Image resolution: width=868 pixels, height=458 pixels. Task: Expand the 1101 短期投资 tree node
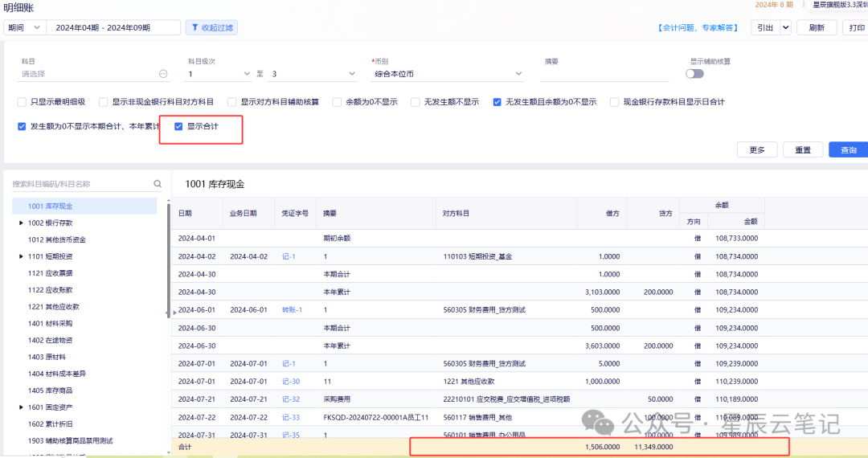[21, 256]
